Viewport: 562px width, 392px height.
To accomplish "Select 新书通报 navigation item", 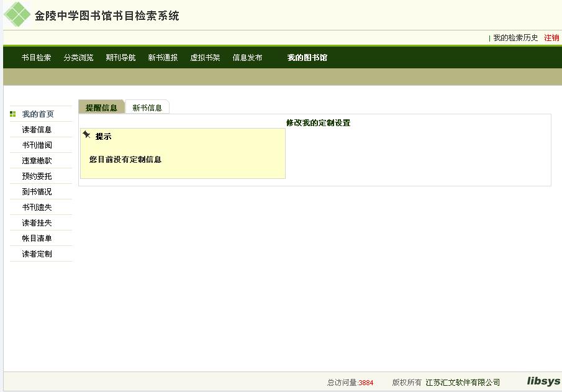I will [163, 57].
